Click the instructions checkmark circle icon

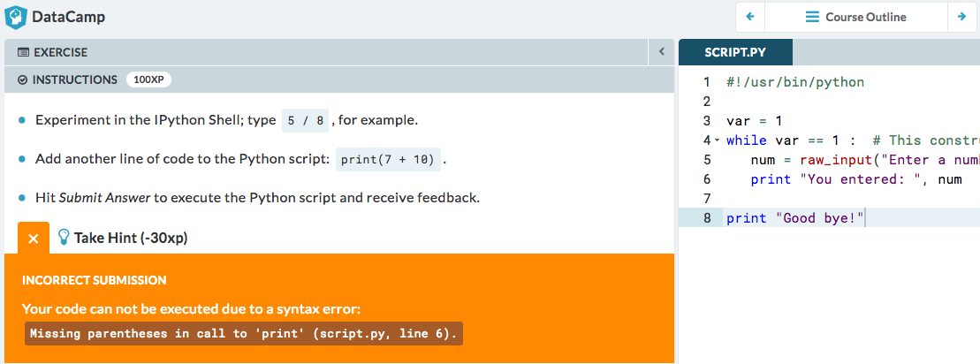coord(23,80)
